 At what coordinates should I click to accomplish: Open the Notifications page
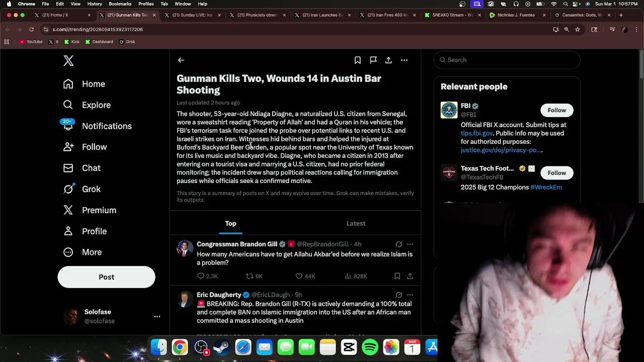tap(97, 126)
